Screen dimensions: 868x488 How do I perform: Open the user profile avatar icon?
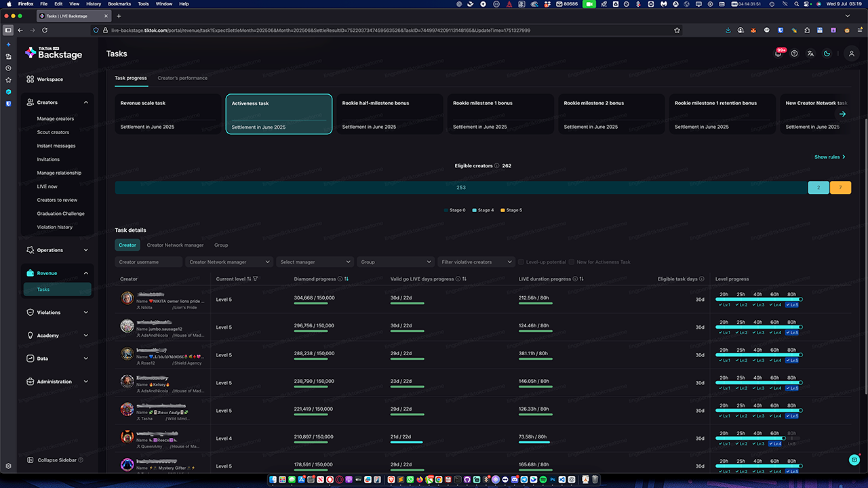pos(852,54)
